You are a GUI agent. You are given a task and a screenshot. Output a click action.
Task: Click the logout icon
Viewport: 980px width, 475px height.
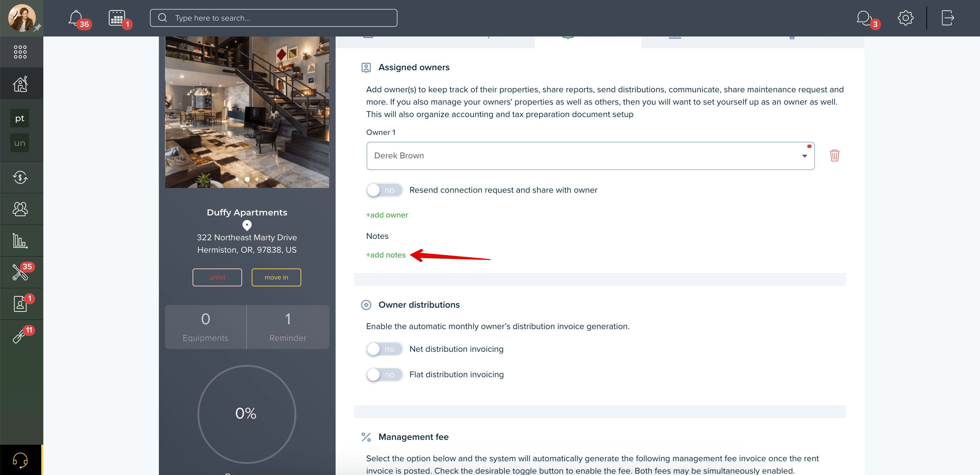pyautogui.click(x=947, y=18)
